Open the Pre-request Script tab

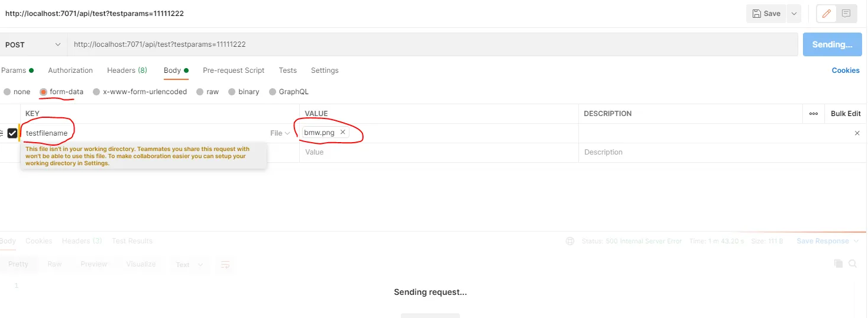point(234,70)
